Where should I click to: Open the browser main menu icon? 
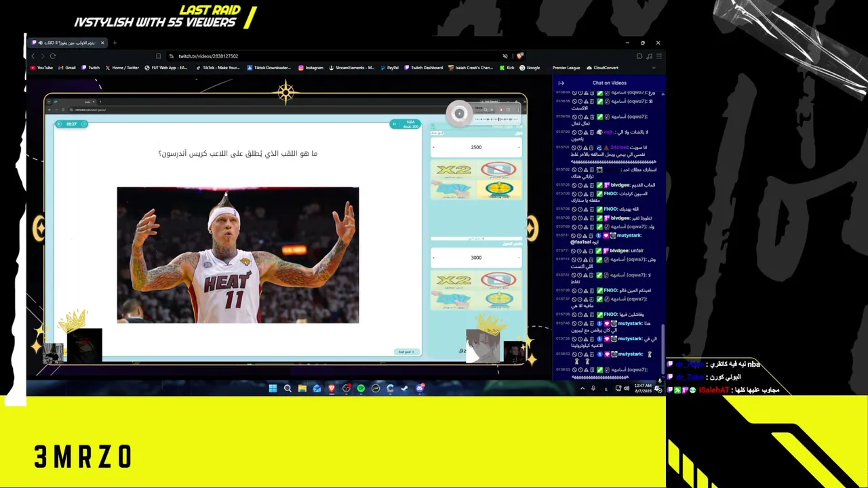[658, 56]
